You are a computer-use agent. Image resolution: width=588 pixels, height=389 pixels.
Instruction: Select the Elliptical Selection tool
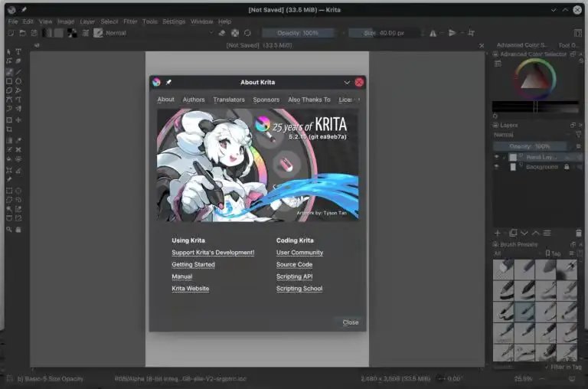[18, 191]
